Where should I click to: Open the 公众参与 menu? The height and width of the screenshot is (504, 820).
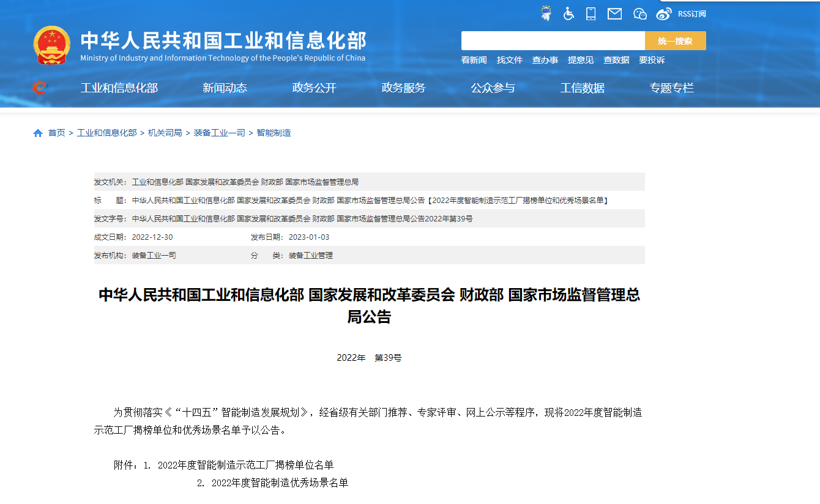click(x=493, y=87)
